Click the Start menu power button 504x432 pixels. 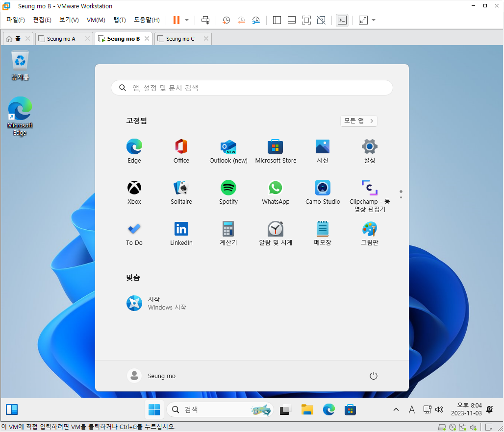point(374,376)
